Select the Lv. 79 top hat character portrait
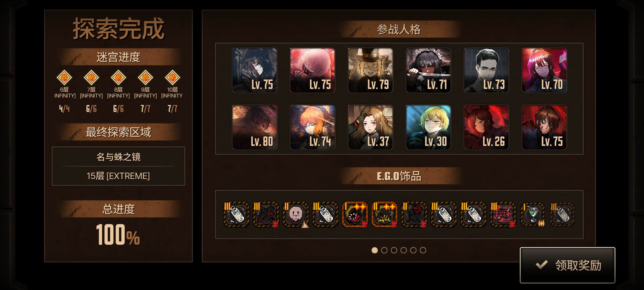644x290 pixels. click(370, 70)
